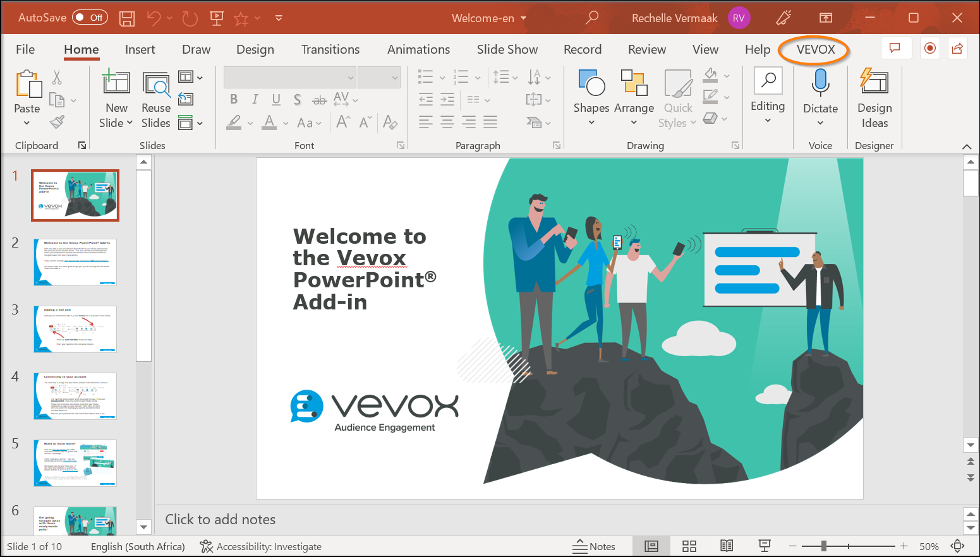The width and height of the screenshot is (980, 557).
Task: Click English (South Africa) language
Action: pyautogui.click(x=138, y=546)
